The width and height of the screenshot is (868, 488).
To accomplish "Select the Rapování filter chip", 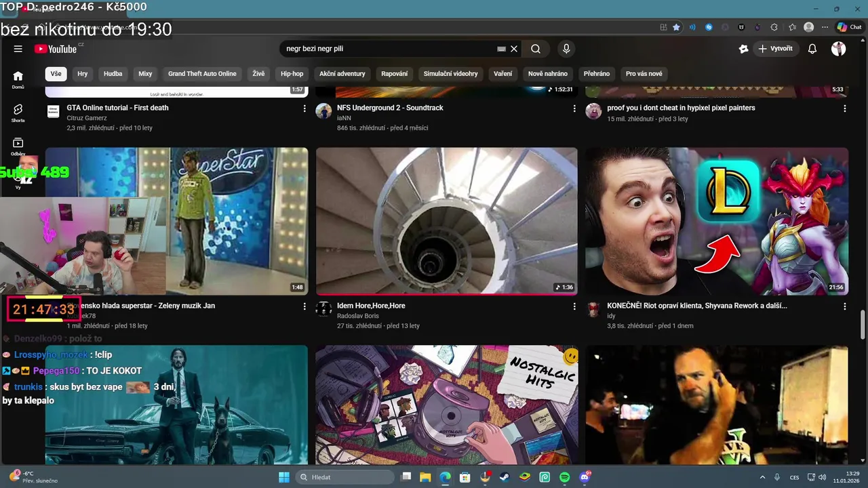I will [x=395, y=74].
